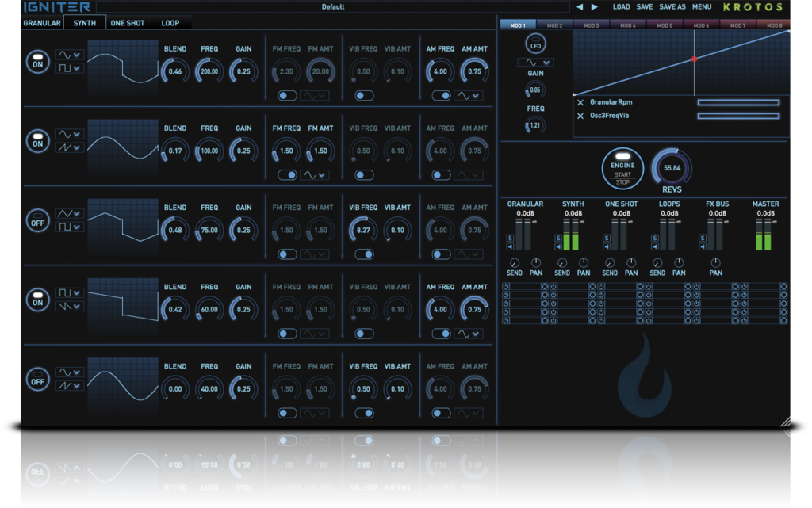812x508 pixels.
Task: Toggle FM switch on the FREQ 100.00 oscillator
Action: (x=287, y=175)
